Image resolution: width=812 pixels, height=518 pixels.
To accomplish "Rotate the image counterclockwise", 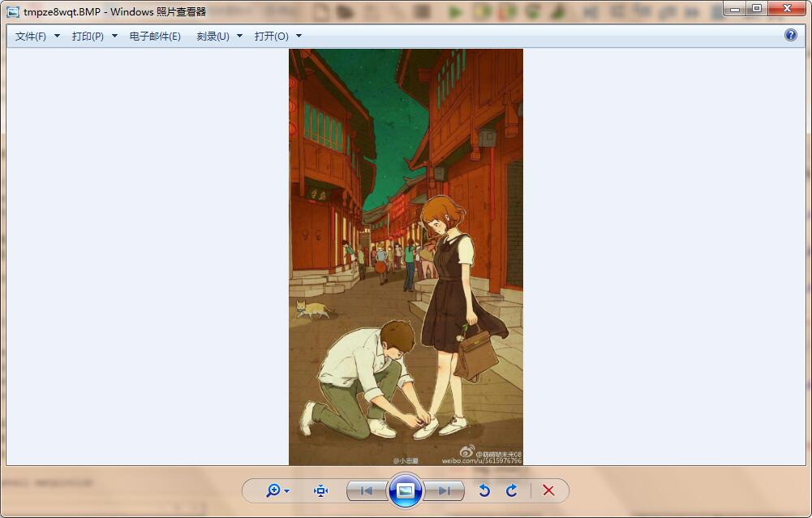I will pyautogui.click(x=484, y=490).
